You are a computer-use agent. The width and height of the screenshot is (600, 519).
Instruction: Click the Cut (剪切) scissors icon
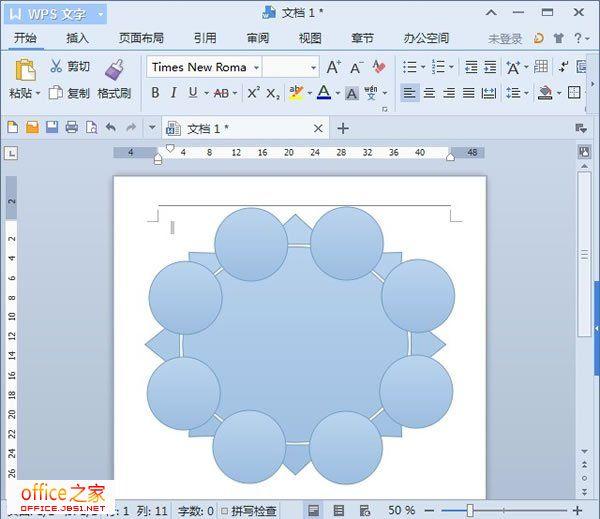[x=56, y=66]
